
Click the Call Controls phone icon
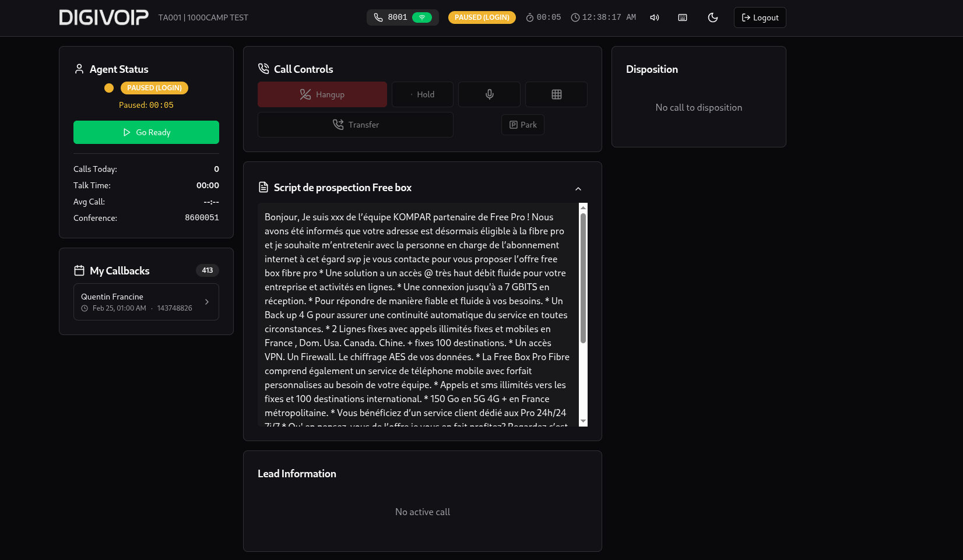tap(263, 69)
